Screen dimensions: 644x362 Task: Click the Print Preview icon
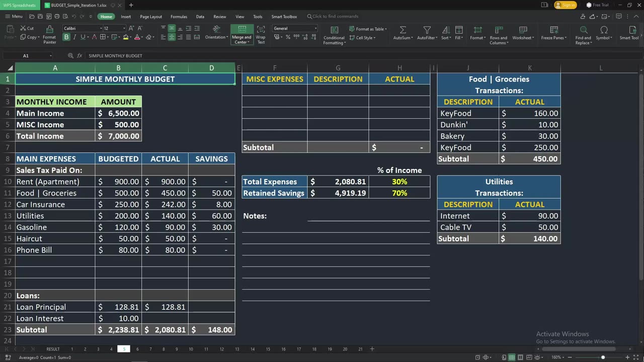[65, 17]
